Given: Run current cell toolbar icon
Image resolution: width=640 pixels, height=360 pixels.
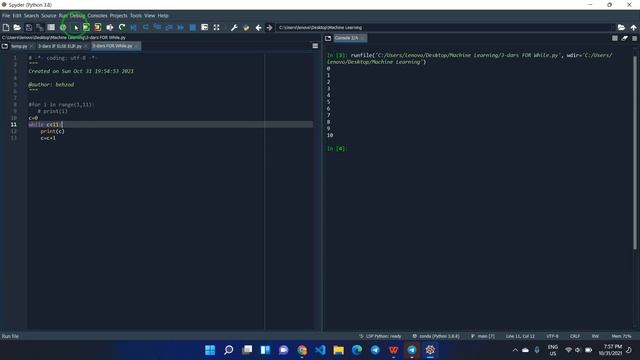Looking at the screenshot, I should click(86, 27).
